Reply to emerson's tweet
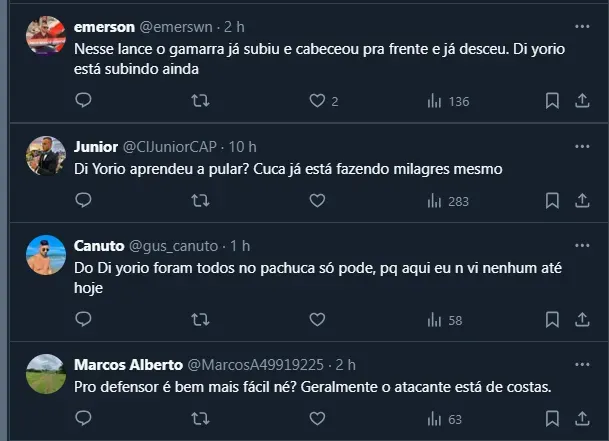Viewport: 609px width, 441px height. 84,100
